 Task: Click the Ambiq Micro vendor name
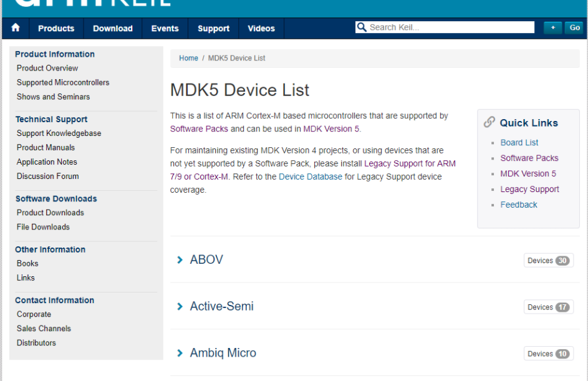click(223, 353)
